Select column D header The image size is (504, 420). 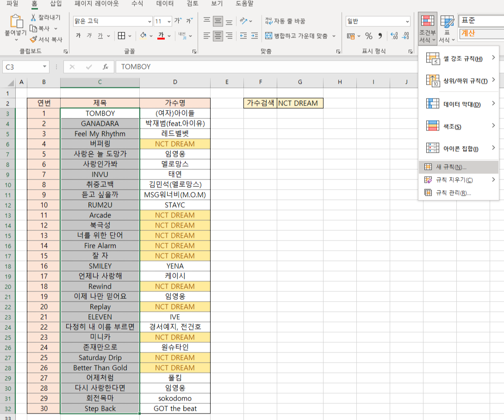point(175,82)
